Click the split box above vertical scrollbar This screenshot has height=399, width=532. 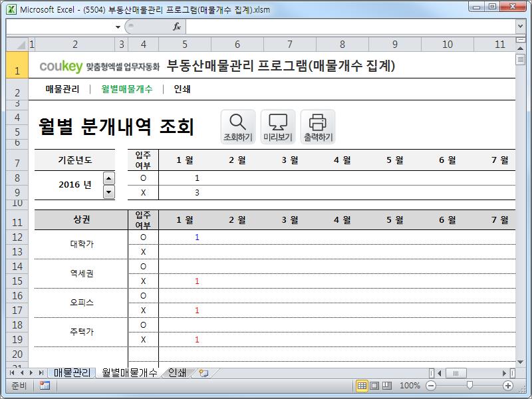coord(520,40)
